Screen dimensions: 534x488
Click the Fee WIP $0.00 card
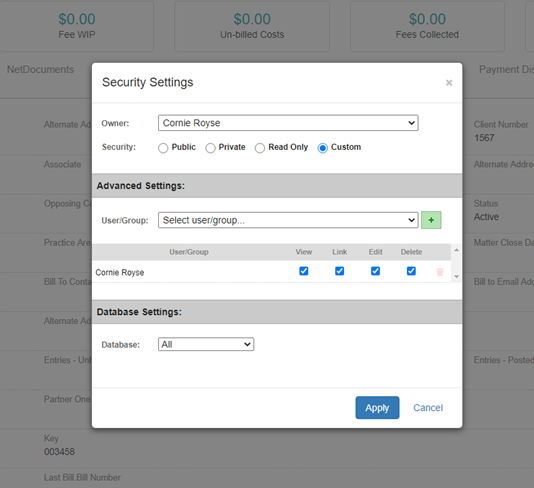77,26
